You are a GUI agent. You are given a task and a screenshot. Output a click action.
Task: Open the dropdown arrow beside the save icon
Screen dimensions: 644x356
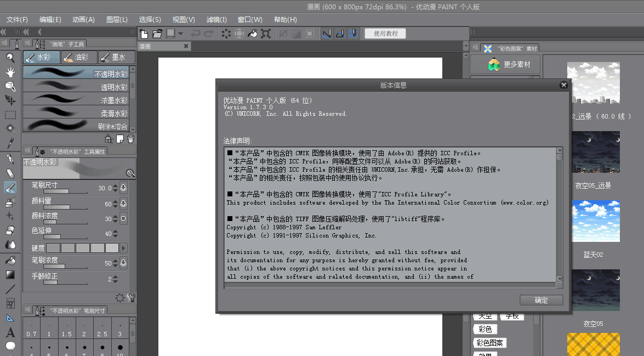(180, 33)
